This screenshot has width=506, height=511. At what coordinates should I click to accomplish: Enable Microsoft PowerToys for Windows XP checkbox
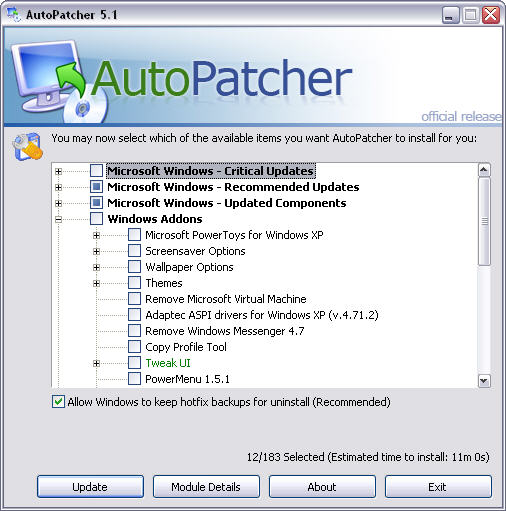coord(134,235)
